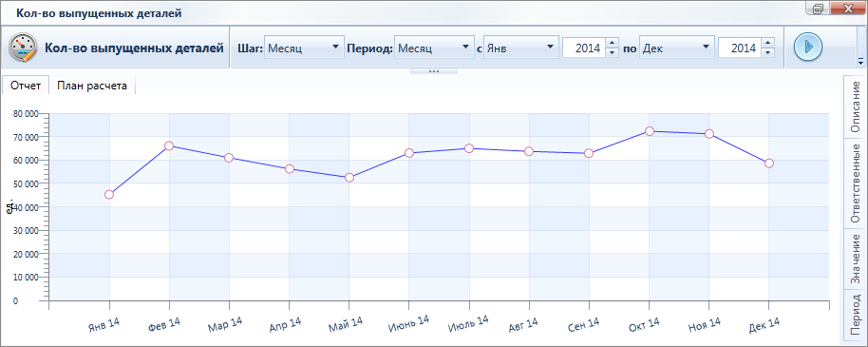Select the Ноя 14 data point
The height and width of the screenshot is (347, 868).
click(x=708, y=134)
